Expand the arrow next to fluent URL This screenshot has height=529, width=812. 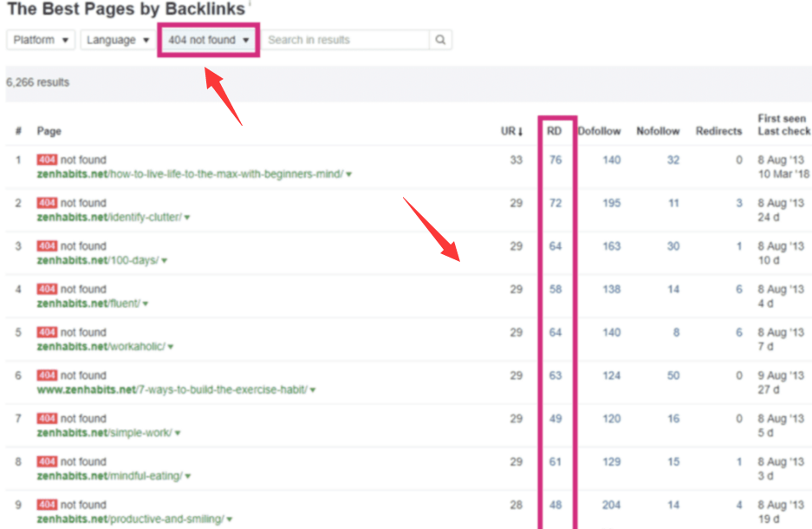tap(146, 304)
